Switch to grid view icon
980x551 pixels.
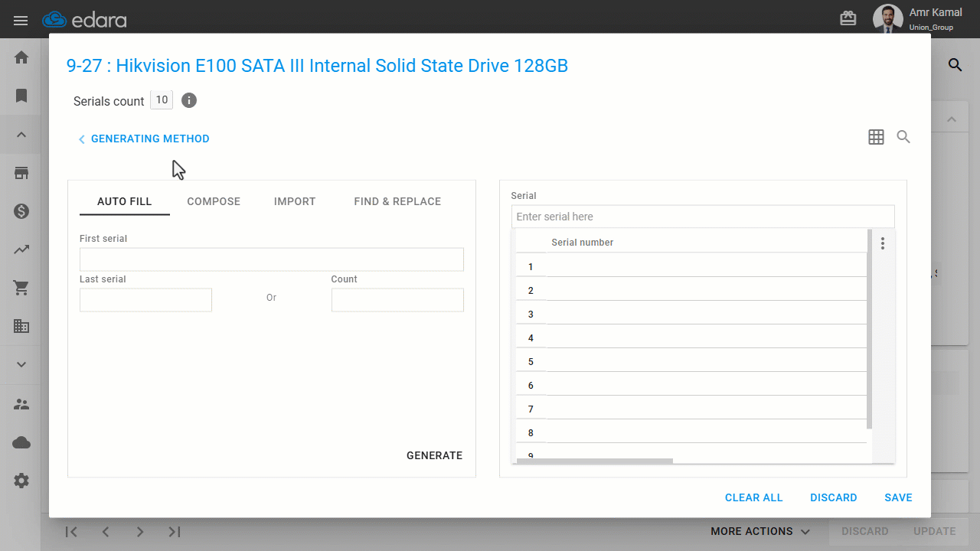[x=876, y=137]
